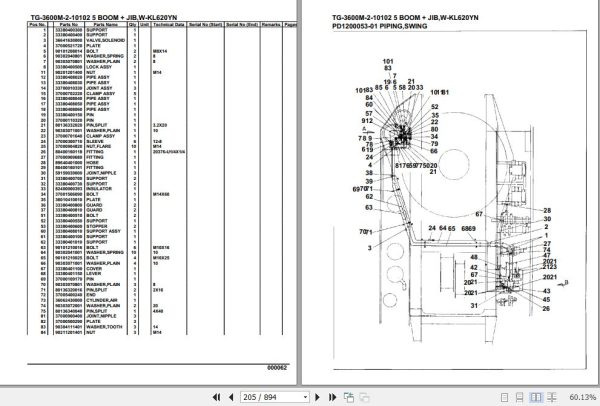The image size is (600, 406).
Task: Click callout 38 in the diagram
Action: [369, 173]
